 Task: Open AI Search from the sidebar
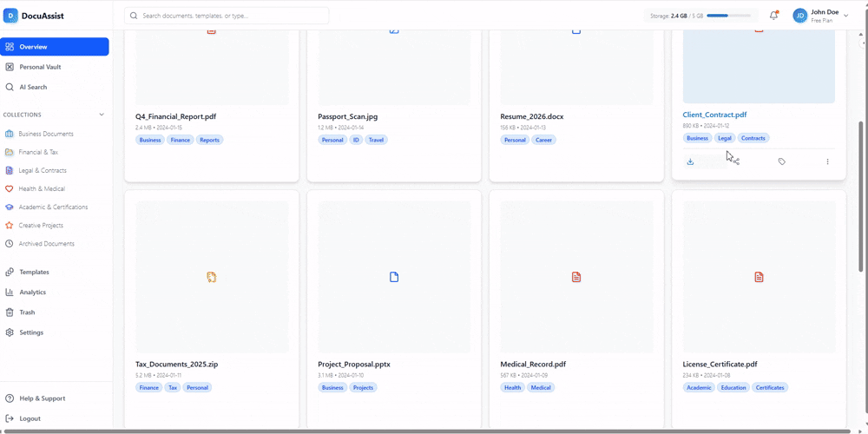point(33,87)
